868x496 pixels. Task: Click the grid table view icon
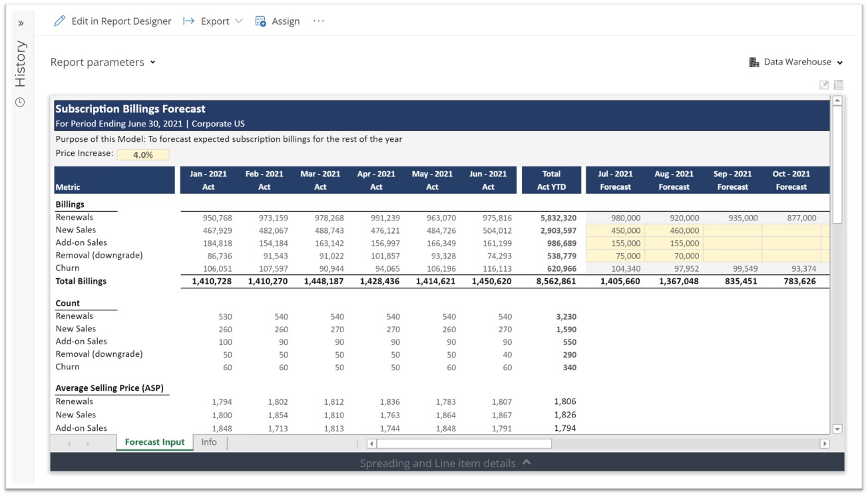point(839,85)
